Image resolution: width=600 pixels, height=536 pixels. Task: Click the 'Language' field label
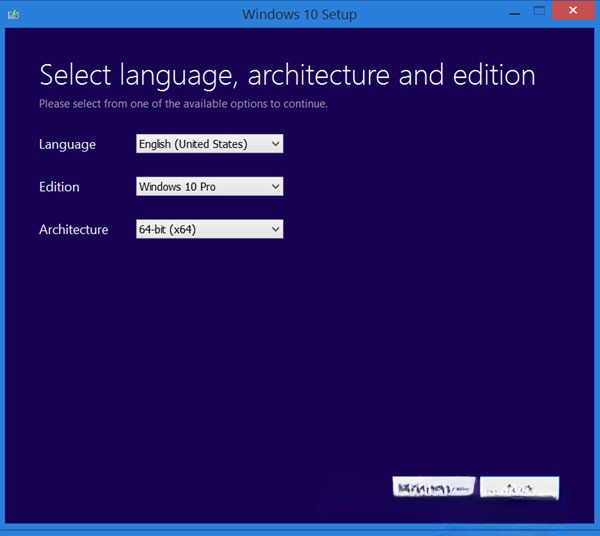pos(67,145)
